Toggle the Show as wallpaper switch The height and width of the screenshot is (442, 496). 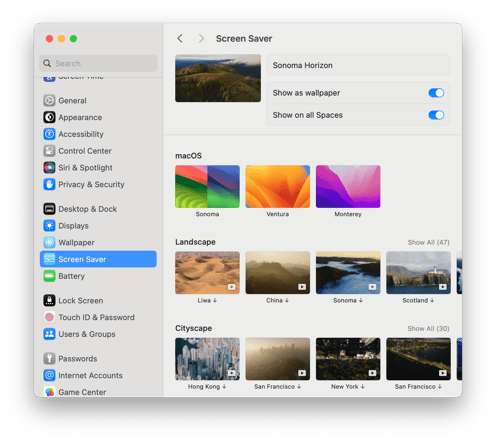pos(436,93)
